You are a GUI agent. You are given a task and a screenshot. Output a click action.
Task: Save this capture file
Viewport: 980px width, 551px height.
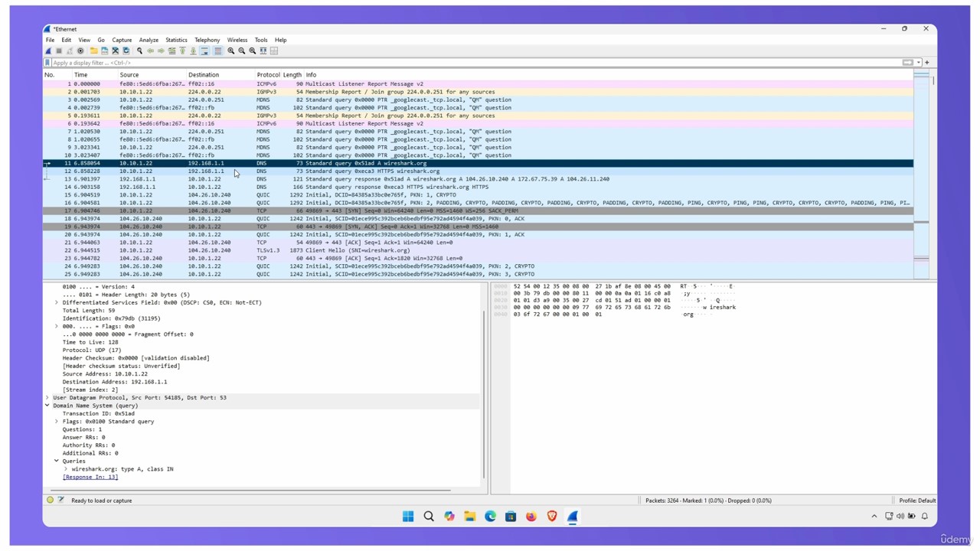coord(105,51)
